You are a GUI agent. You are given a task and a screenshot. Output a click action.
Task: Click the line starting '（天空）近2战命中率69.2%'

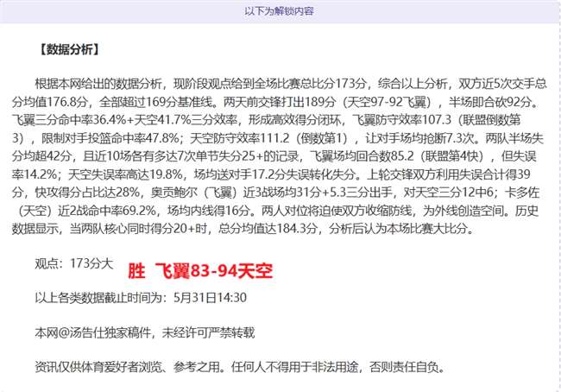click(278, 211)
